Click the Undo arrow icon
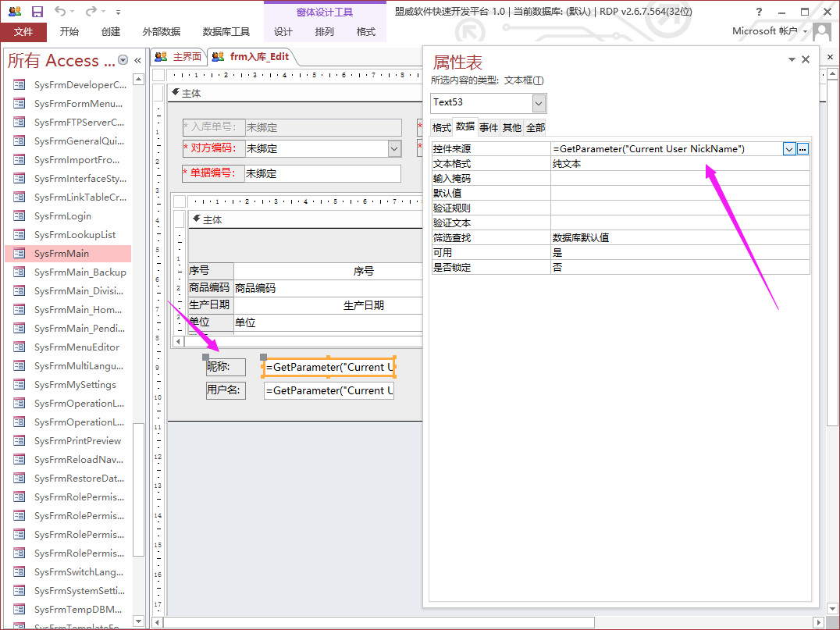The width and height of the screenshot is (840, 630). [61, 12]
